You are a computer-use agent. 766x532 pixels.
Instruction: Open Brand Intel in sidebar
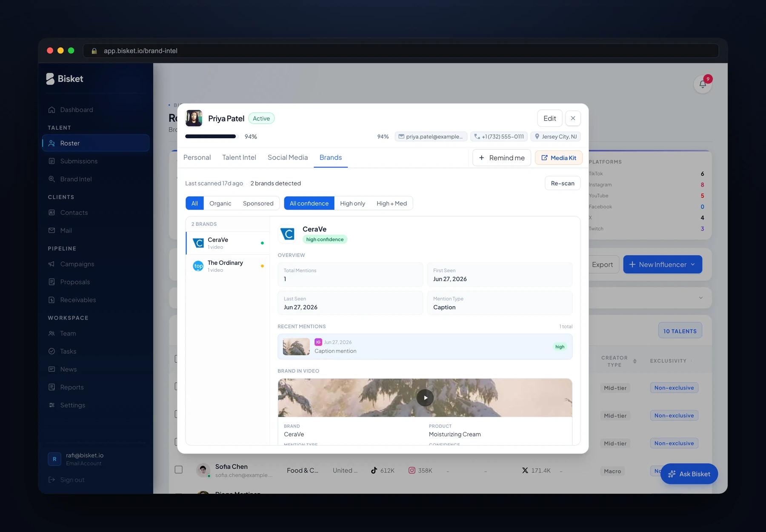point(95,179)
